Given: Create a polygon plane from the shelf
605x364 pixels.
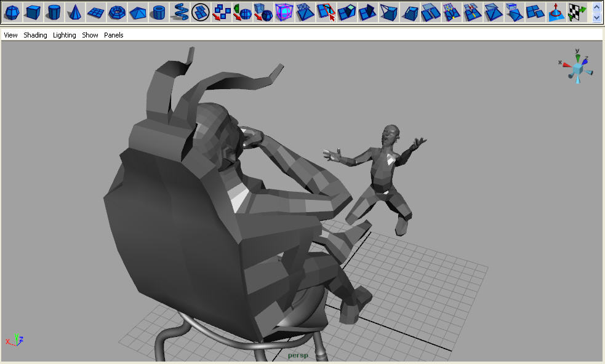Looking at the screenshot, I should pyautogui.click(x=95, y=12).
